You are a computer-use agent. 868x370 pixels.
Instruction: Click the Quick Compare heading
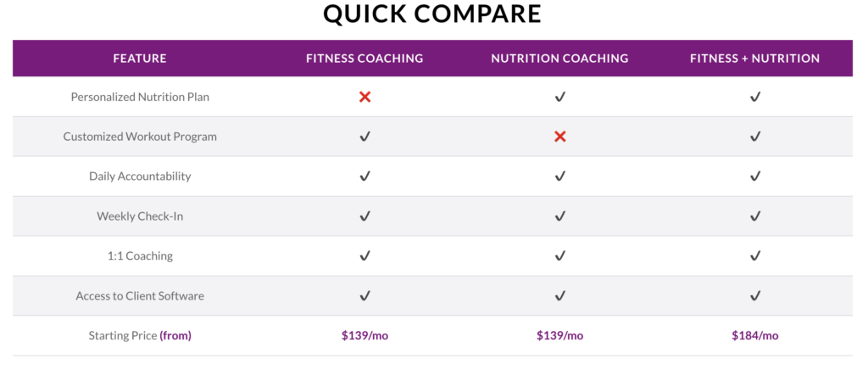click(x=432, y=14)
